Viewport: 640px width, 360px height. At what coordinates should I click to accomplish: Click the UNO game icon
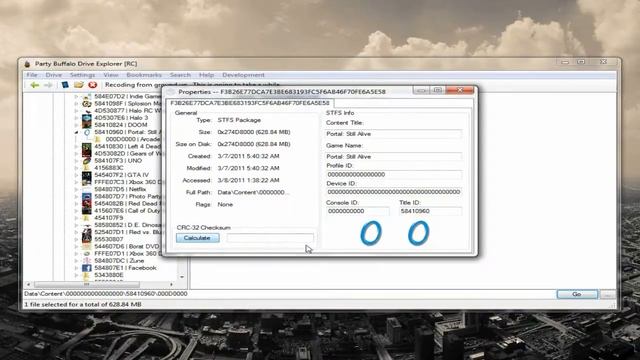[x=87, y=161]
